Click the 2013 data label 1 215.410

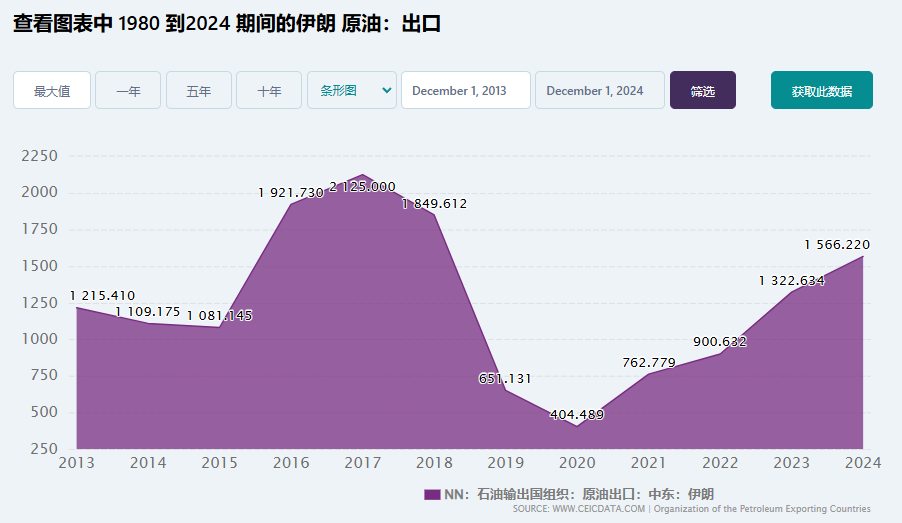click(x=102, y=296)
